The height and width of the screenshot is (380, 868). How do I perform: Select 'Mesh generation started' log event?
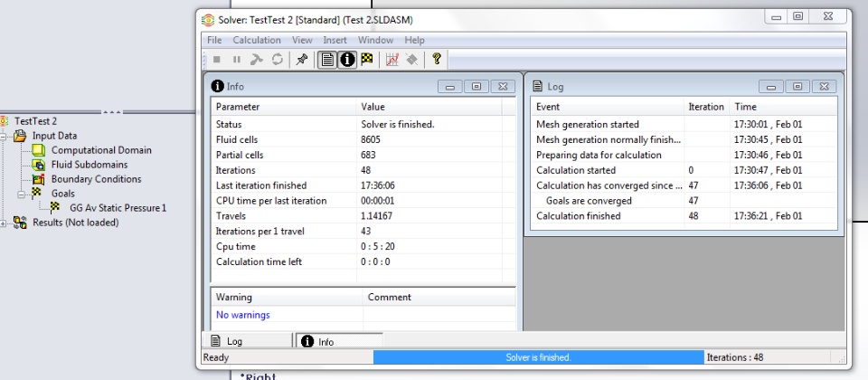(684, 125)
